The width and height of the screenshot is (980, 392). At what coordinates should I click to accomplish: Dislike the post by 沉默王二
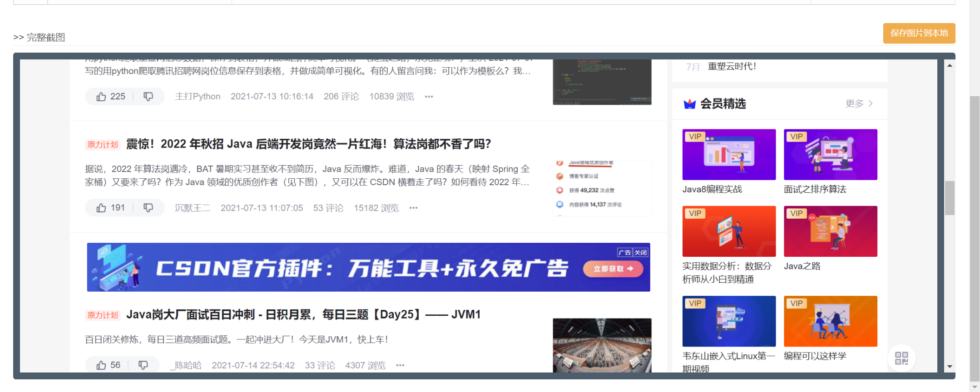click(148, 207)
